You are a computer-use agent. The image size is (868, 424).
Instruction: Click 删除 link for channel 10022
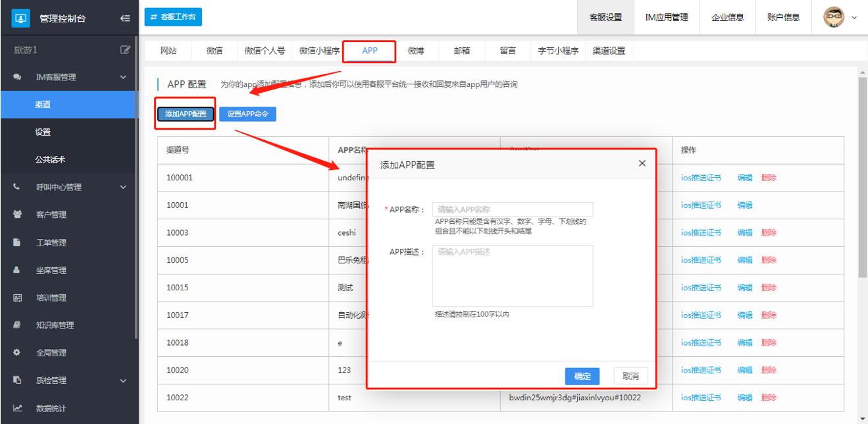point(769,398)
